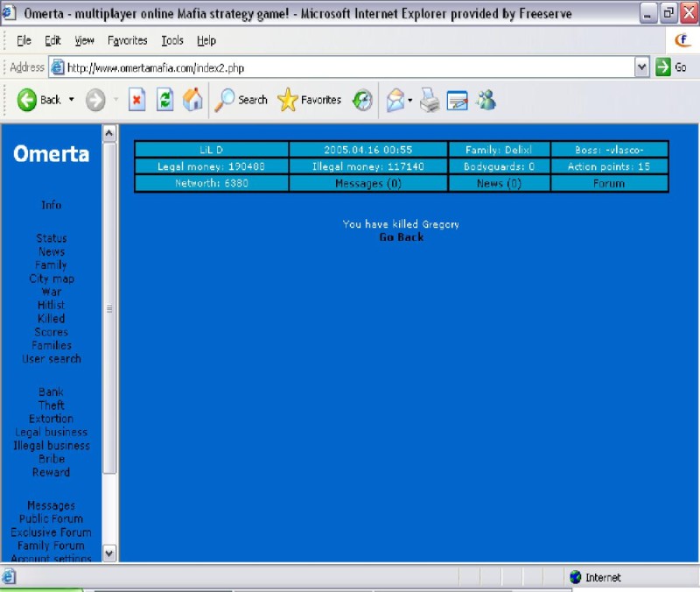Open the Illegal business sidebar link
Image resolution: width=700 pixels, height=592 pixels.
click(52, 446)
